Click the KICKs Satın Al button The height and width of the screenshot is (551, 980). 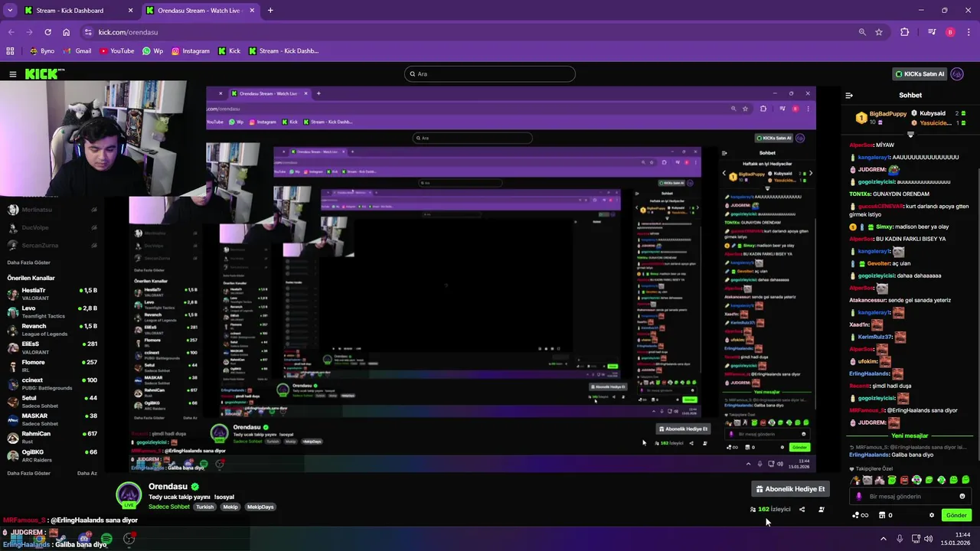click(920, 74)
